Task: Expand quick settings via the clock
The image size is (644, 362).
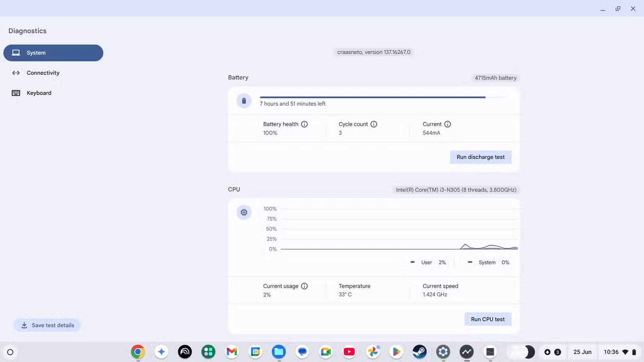Action: pos(611,352)
